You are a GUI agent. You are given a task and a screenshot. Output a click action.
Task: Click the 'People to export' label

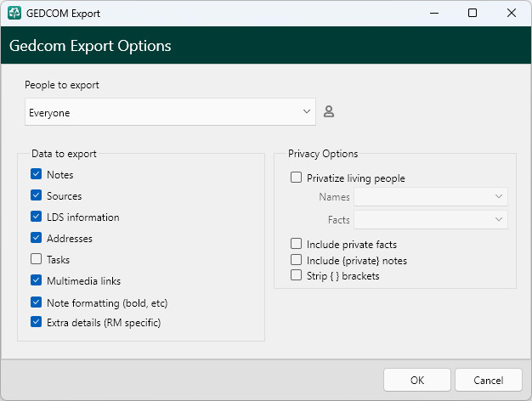coord(62,85)
